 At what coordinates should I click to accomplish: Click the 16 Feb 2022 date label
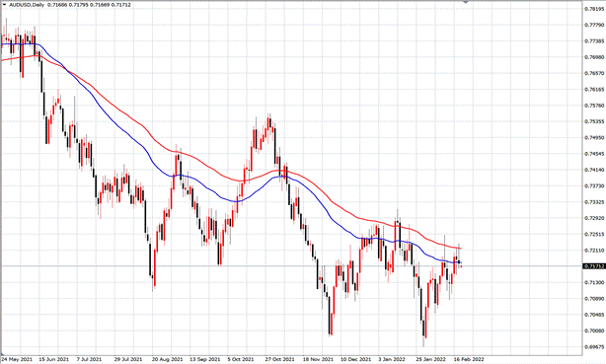[x=469, y=359]
